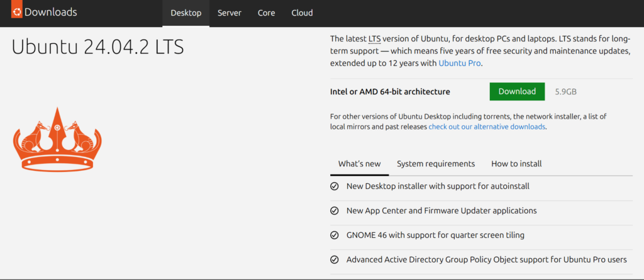644x280 pixels.
Task: Click checkmark icon beside New Desktop installer
Action: pos(335,186)
